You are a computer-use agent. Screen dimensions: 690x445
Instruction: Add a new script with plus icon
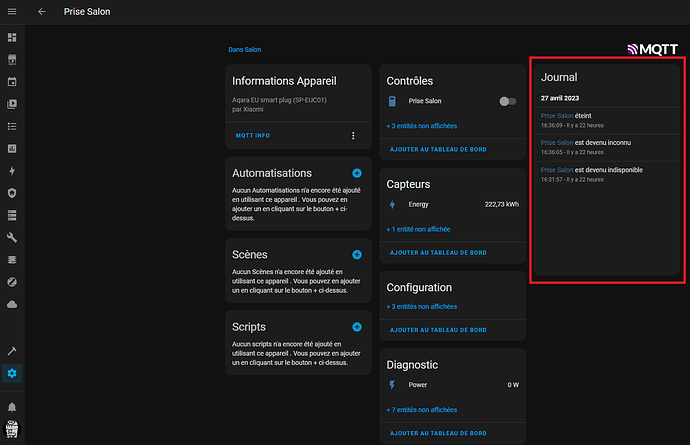pos(357,327)
